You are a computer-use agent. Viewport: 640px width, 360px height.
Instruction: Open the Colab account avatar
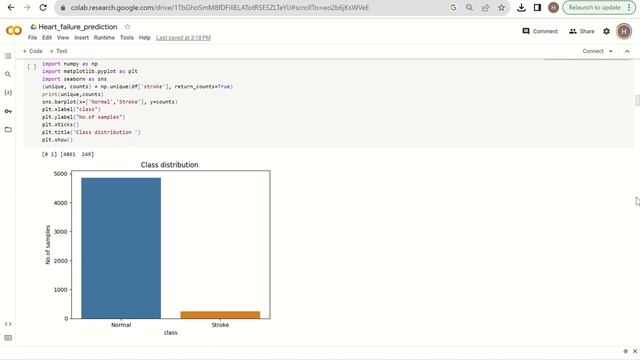point(624,31)
